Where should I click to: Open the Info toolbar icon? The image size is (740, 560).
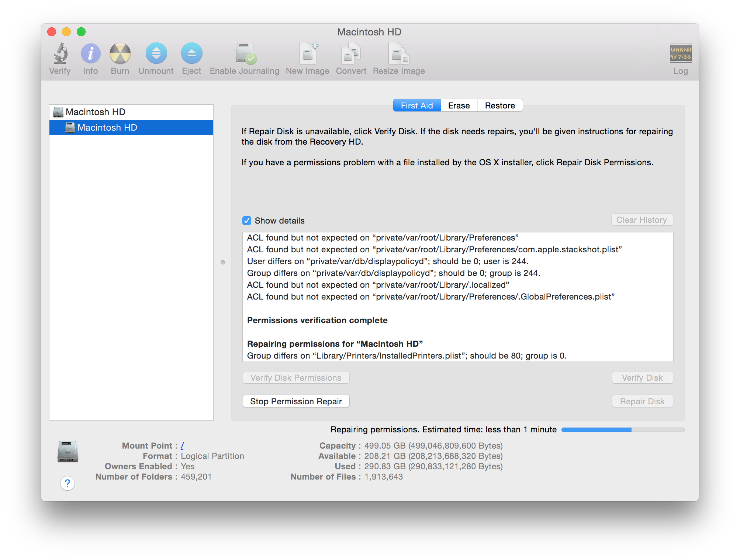(90, 53)
